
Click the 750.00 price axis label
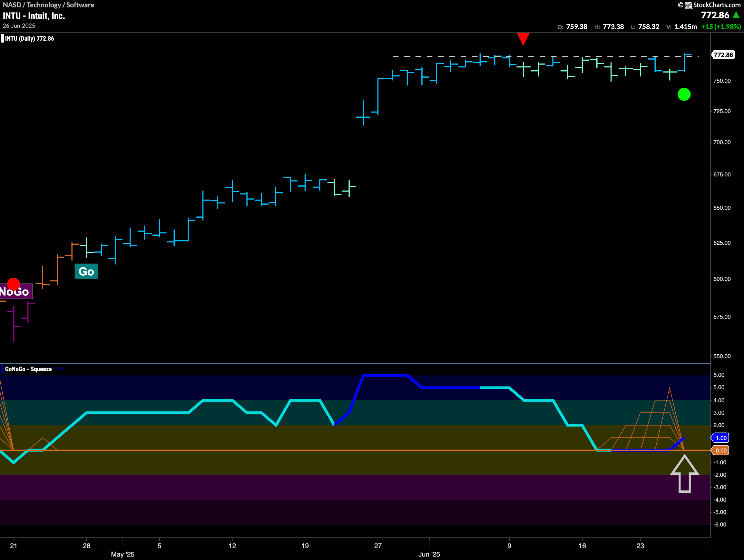point(722,81)
